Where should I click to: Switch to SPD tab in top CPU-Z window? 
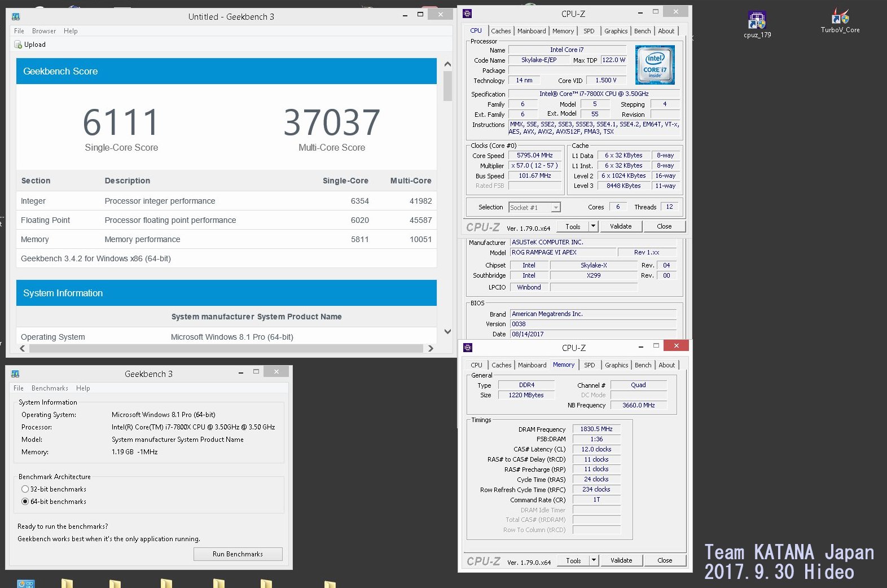[x=589, y=31]
